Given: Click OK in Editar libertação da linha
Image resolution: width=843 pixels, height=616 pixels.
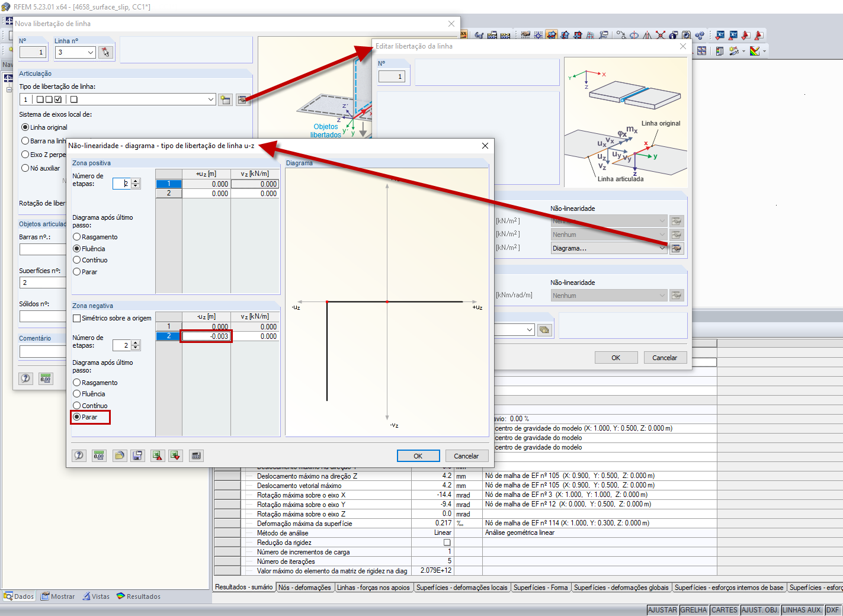Looking at the screenshot, I should (x=616, y=357).
